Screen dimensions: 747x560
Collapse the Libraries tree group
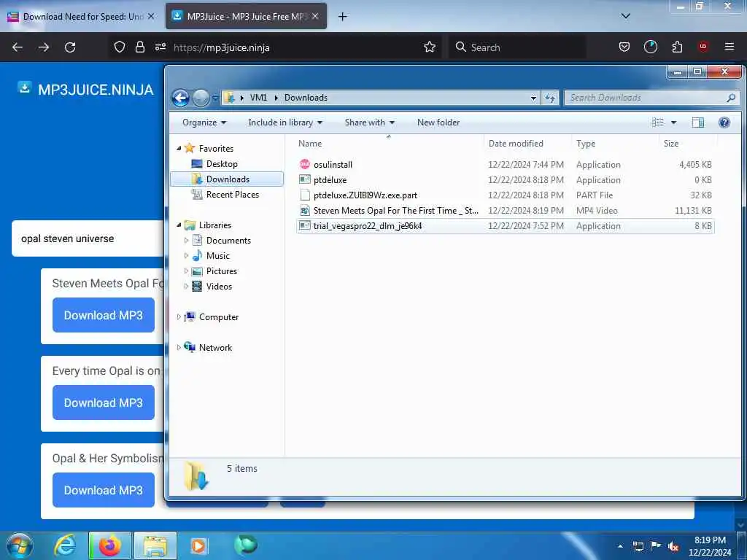(179, 225)
